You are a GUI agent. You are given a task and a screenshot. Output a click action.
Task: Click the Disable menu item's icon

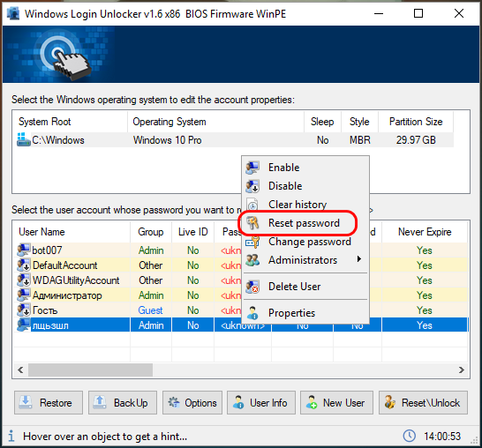pyautogui.click(x=252, y=186)
